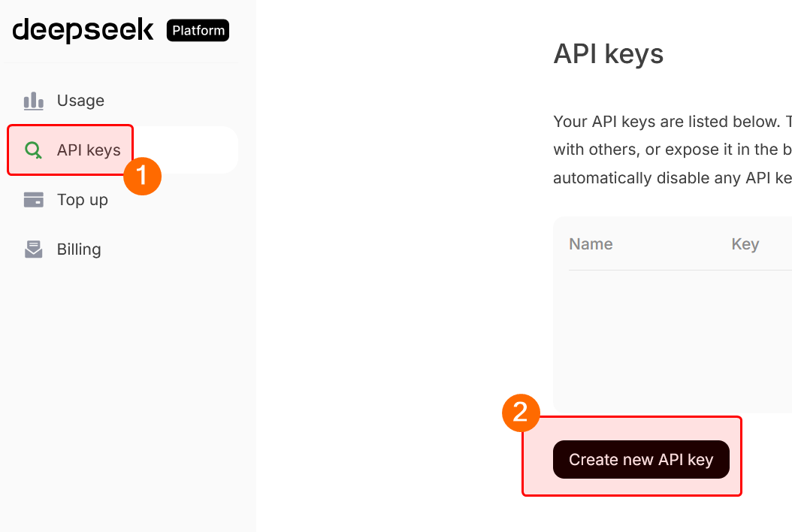Viewport: 792px width, 532px height.
Task: Open the Usage page label
Action: coord(80,101)
